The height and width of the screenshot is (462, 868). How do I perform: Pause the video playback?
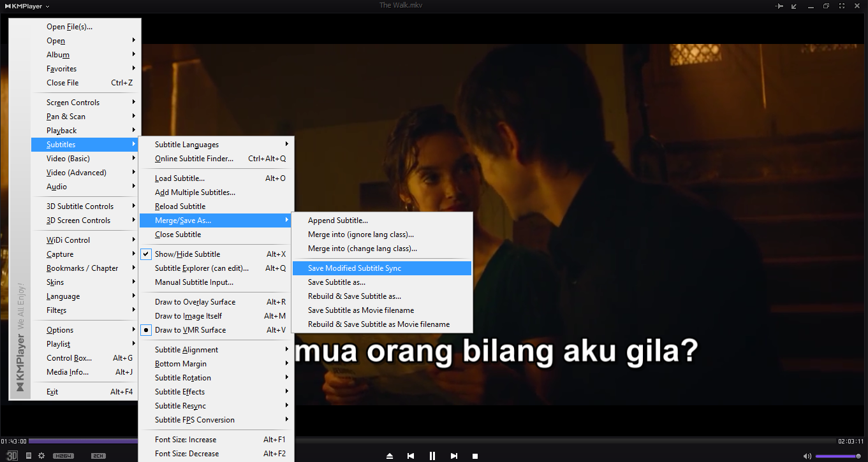click(432, 456)
